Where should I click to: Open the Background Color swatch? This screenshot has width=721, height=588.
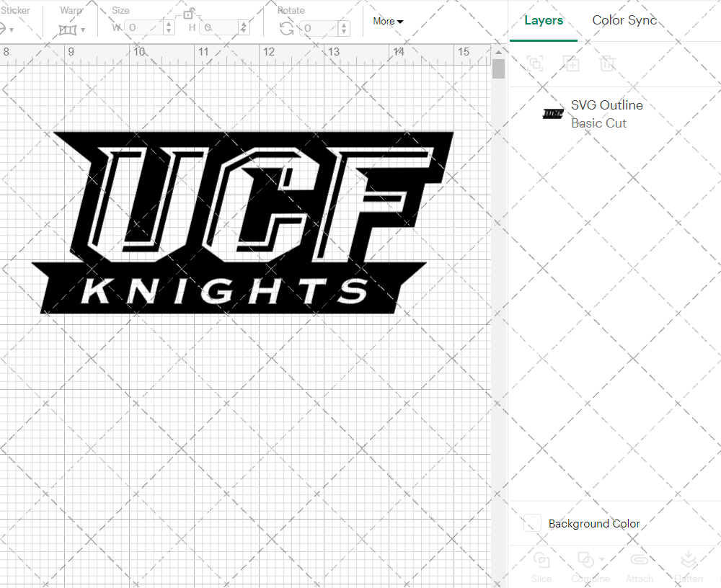point(532,523)
